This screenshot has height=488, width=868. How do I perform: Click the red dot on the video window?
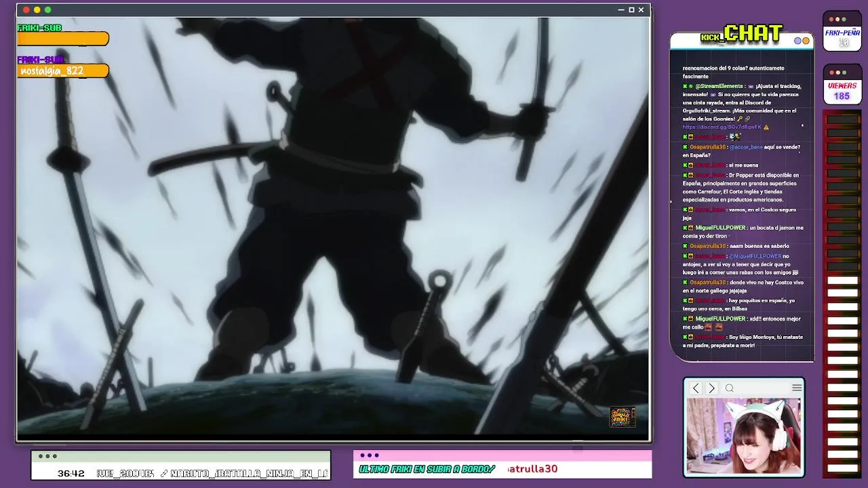tap(26, 10)
